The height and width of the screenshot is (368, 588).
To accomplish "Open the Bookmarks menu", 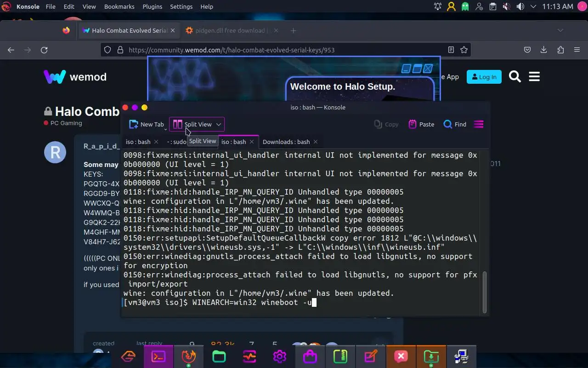I will click(x=119, y=6).
